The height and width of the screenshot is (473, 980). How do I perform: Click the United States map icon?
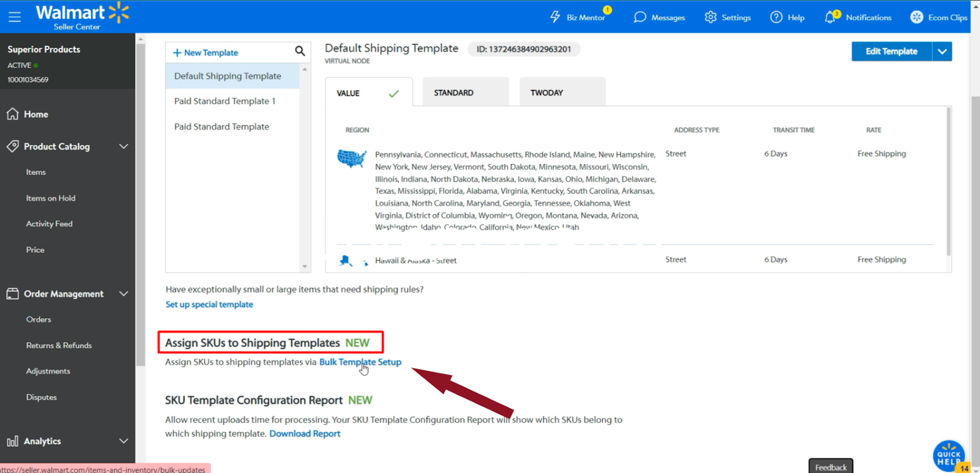coord(352,158)
